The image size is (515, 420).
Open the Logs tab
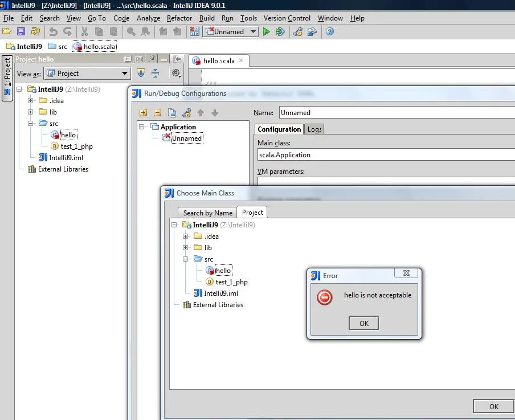click(x=314, y=129)
